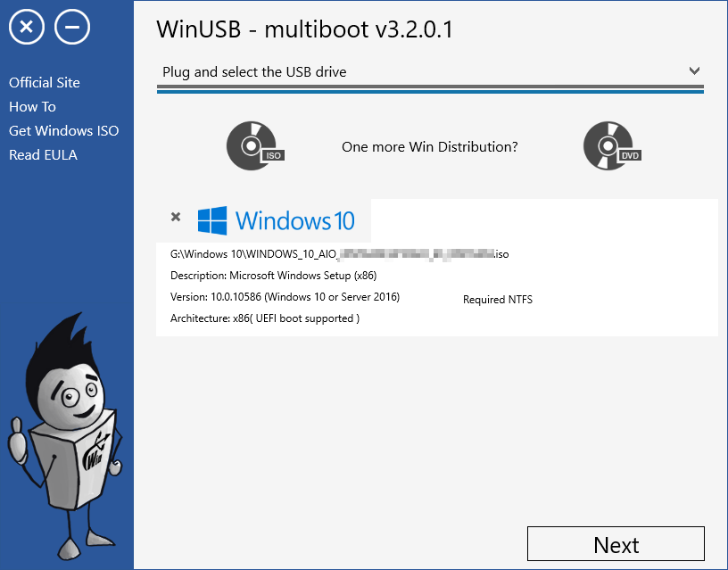Open the Official Site link
Viewport: 728px width, 570px height.
click(44, 82)
